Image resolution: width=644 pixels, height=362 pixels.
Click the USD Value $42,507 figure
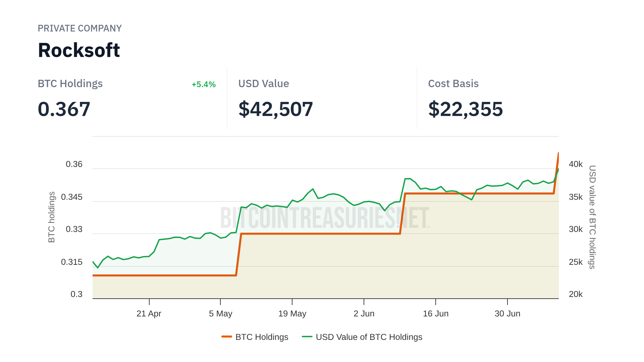(275, 109)
